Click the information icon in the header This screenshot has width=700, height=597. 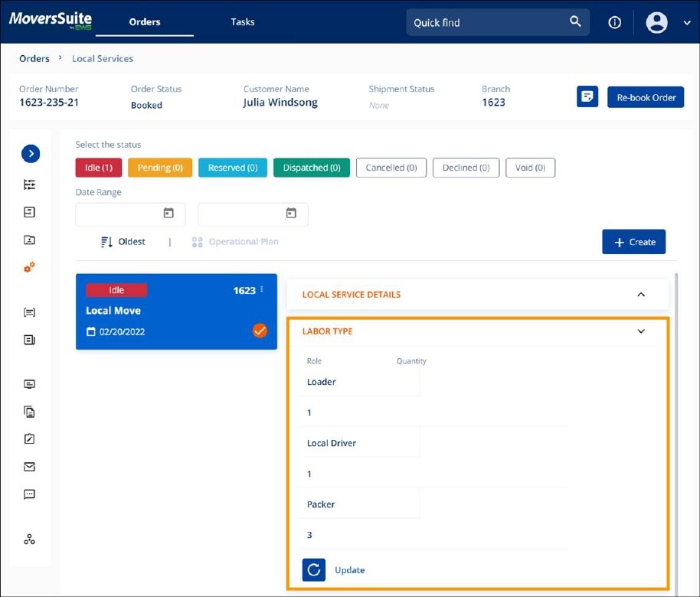[614, 22]
